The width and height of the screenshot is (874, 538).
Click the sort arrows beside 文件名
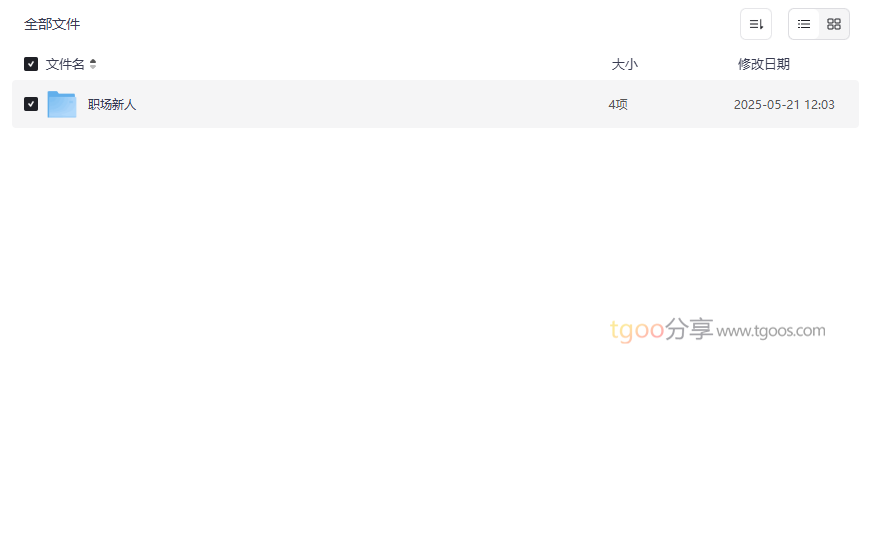[x=93, y=64]
